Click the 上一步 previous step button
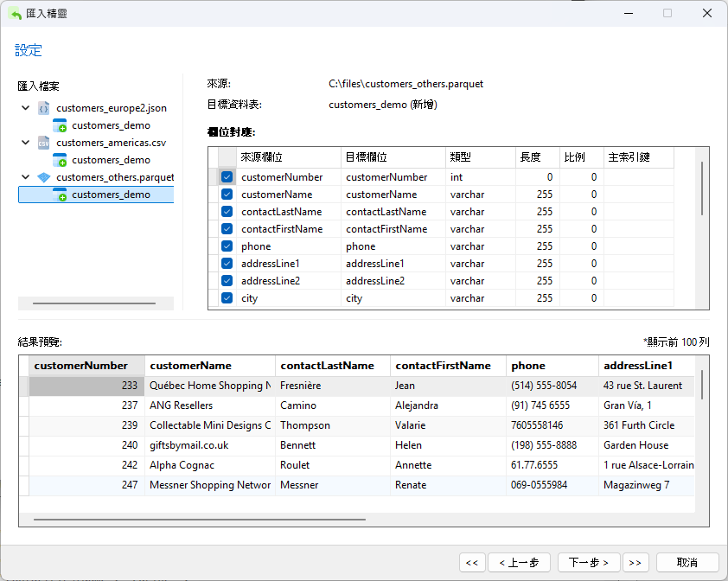The width and height of the screenshot is (728, 581). (x=519, y=563)
